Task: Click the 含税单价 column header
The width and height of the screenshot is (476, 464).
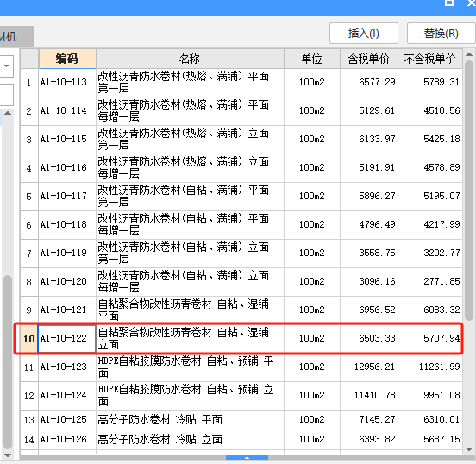Action: click(369, 59)
